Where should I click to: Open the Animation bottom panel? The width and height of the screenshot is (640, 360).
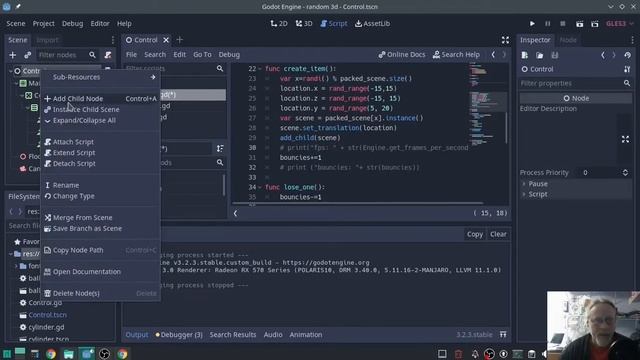tap(306, 335)
